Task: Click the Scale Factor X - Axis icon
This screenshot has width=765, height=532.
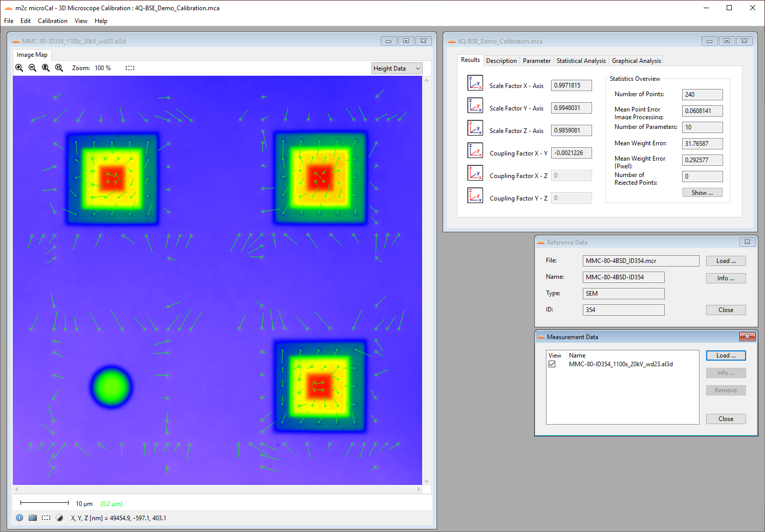Action: click(475, 83)
